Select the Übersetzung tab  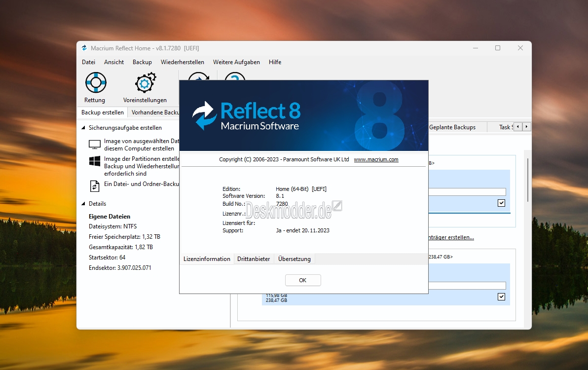[x=294, y=259]
